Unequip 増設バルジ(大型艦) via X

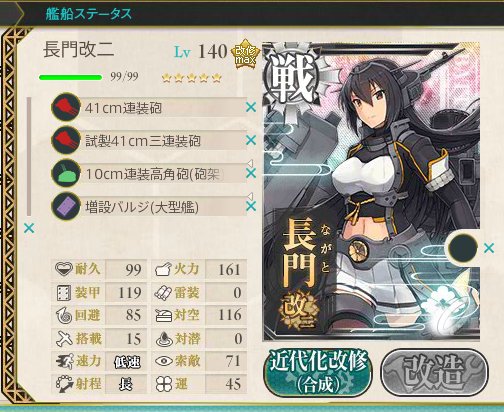251,206
